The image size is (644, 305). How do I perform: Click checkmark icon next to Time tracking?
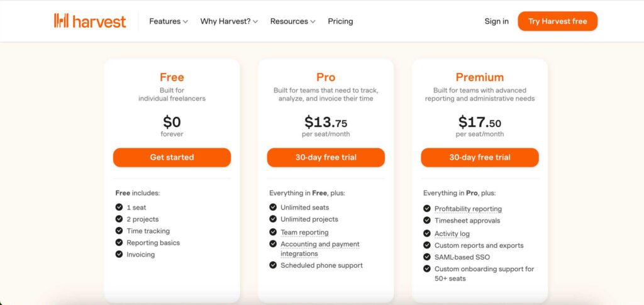pos(119,231)
